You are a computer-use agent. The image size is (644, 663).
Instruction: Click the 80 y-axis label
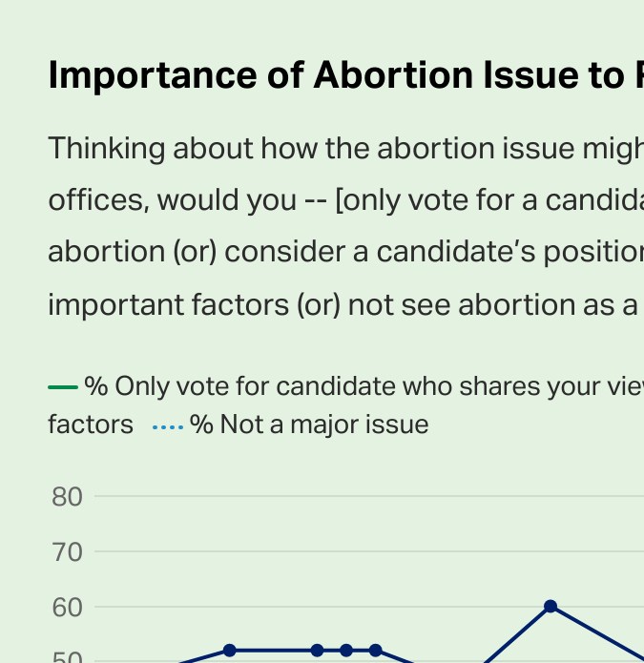coord(67,497)
